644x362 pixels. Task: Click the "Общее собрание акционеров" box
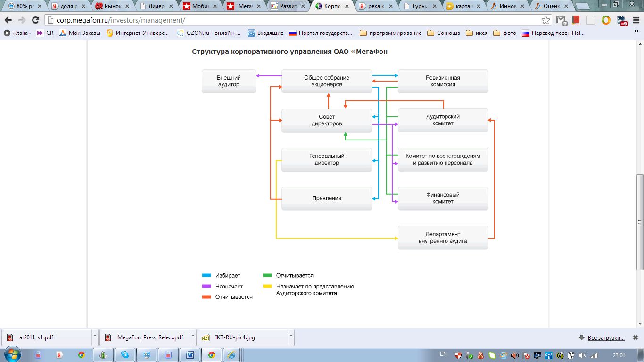pos(327,81)
